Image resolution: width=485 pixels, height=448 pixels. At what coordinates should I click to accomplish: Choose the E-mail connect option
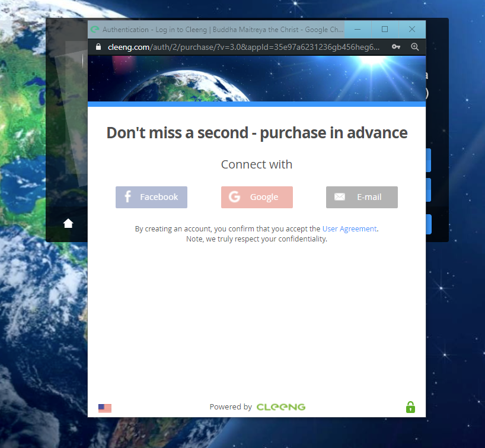pos(362,197)
